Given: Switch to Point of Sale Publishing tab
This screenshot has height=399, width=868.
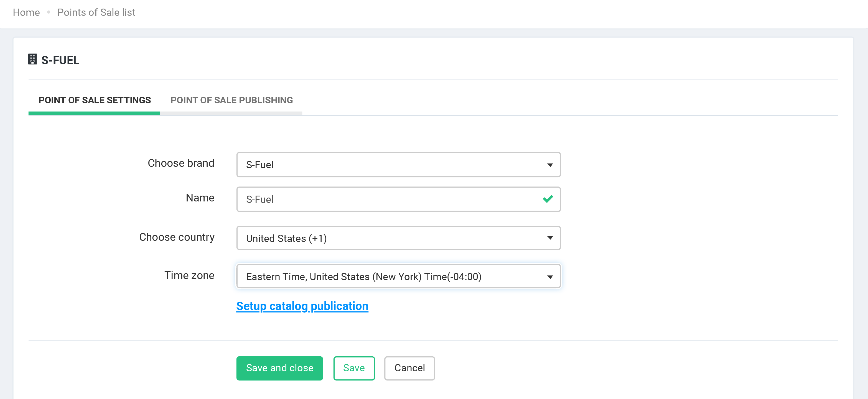Looking at the screenshot, I should (231, 100).
